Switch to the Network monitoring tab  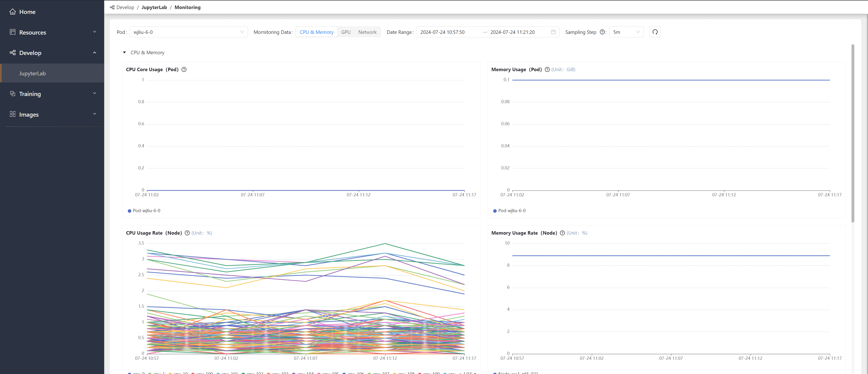tap(367, 32)
